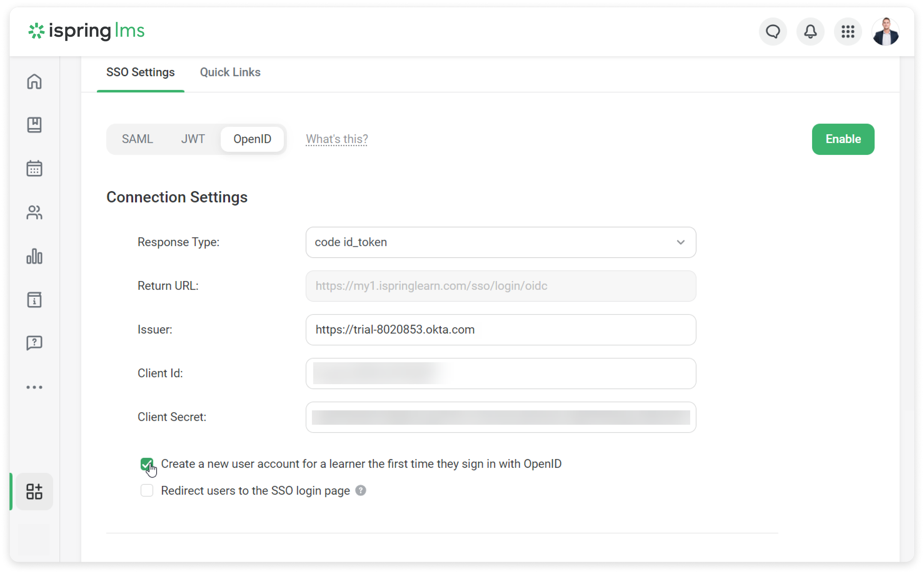This screenshot has width=924, height=574.
Task: Expand the three-dots More sidebar menu
Action: pyautogui.click(x=34, y=387)
